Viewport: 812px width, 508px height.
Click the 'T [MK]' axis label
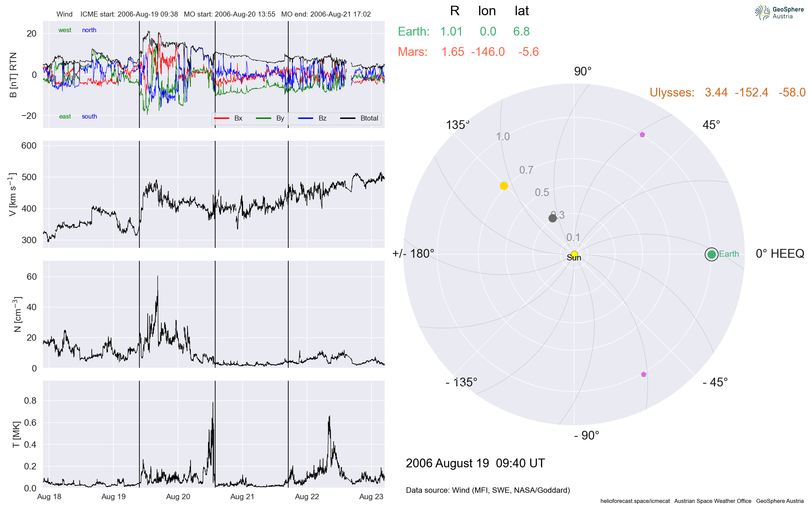pyautogui.click(x=16, y=435)
